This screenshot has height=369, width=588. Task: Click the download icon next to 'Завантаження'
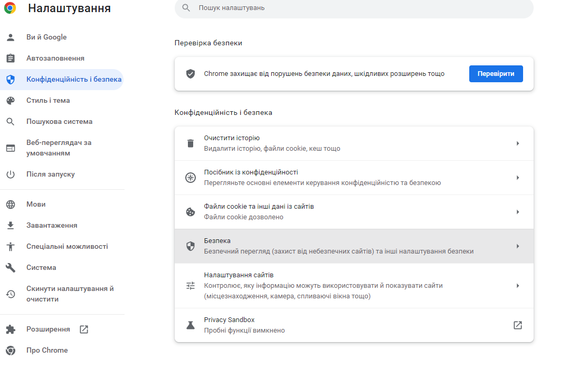tap(12, 225)
